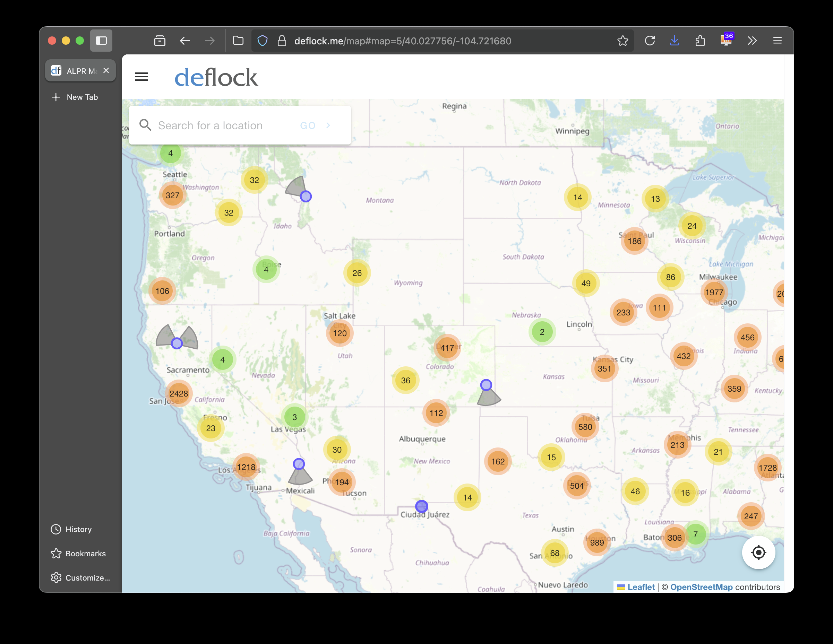Image resolution: width=833 pixels, height=644 pixels.
Task: Click the 2428 cluster near San Jose
Action: pos(179,394)
